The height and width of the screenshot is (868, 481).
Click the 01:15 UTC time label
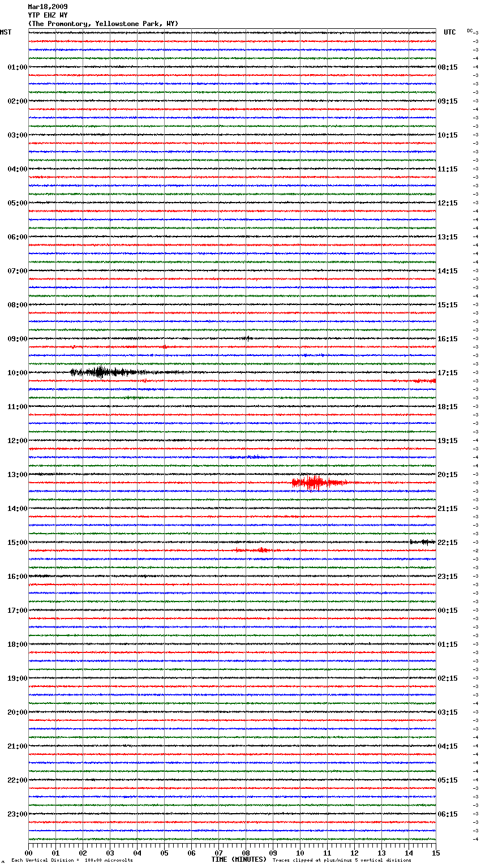point(448,644)
